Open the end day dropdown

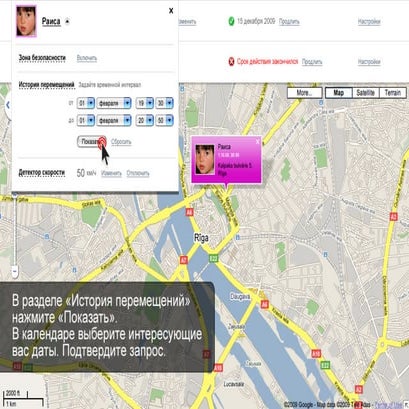click(x=86, y=120)
